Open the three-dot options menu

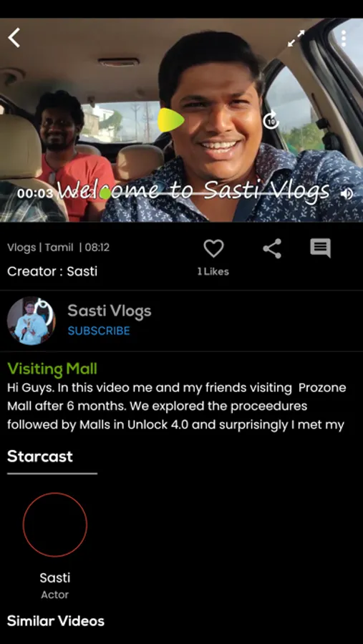(343, 39)
